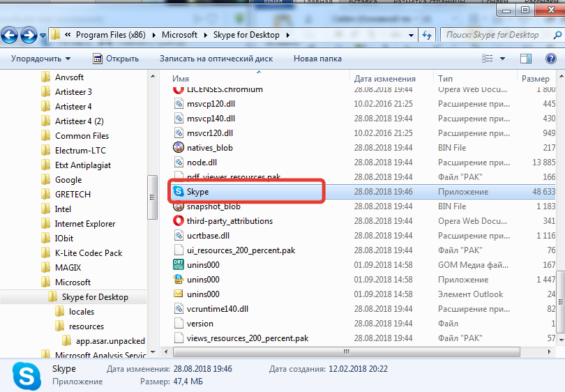Open the help question mark icon

(550, 59)
